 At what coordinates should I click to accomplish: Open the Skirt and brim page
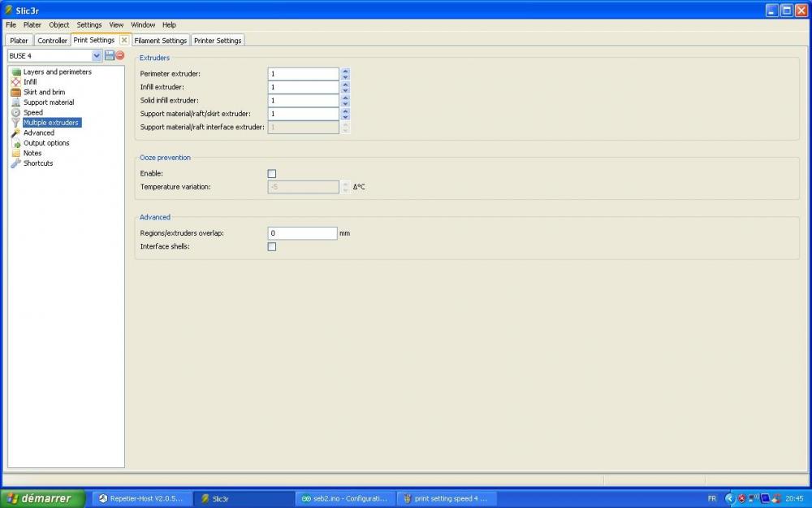44,93
